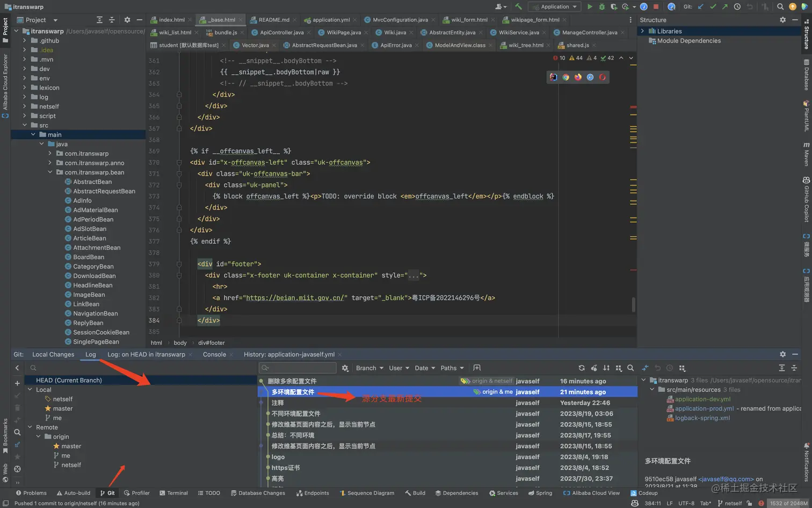Click UTF-8 encoding in status bar
The height and width of the screenshot is (508, 812).
686,503
